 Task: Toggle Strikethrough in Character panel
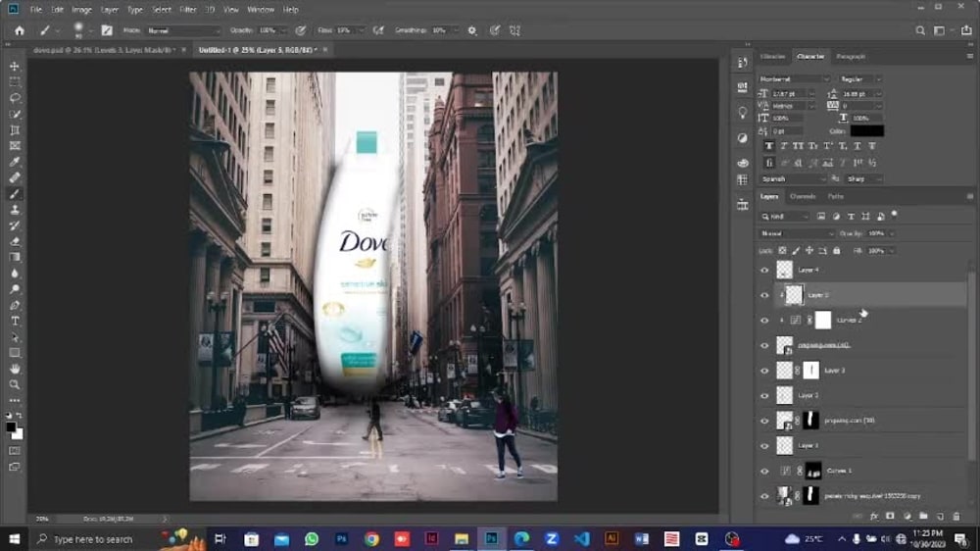tap(872, 146)
